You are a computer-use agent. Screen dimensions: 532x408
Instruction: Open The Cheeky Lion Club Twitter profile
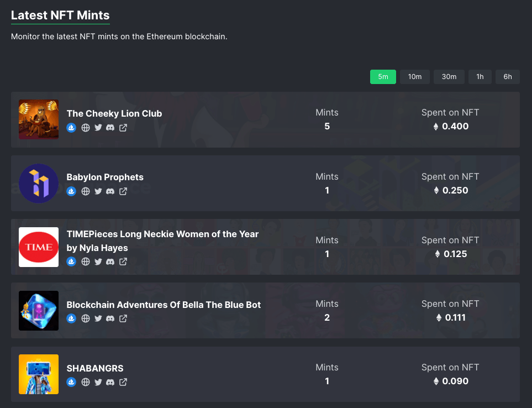tap(98, 128)
